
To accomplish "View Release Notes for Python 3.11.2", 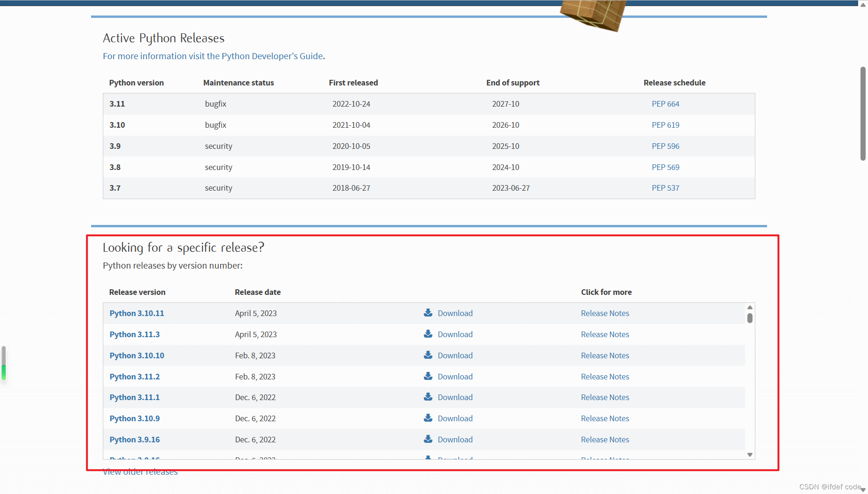I will [605, 377].
